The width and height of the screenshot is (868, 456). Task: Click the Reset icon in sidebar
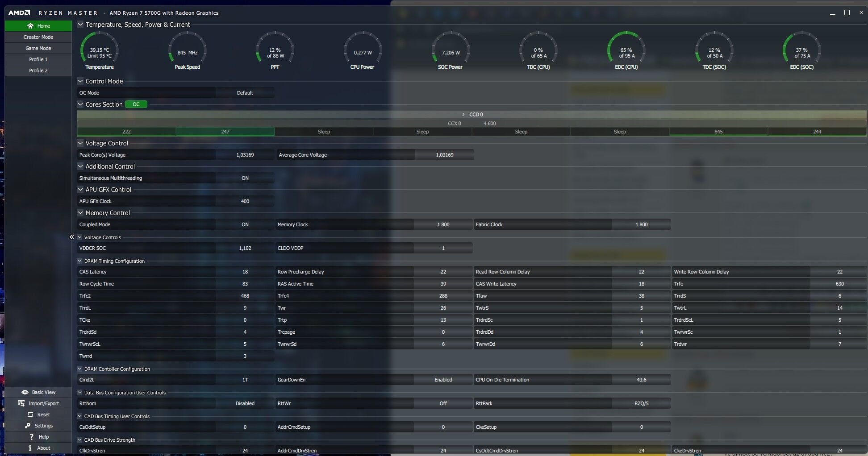coord(30,415)
